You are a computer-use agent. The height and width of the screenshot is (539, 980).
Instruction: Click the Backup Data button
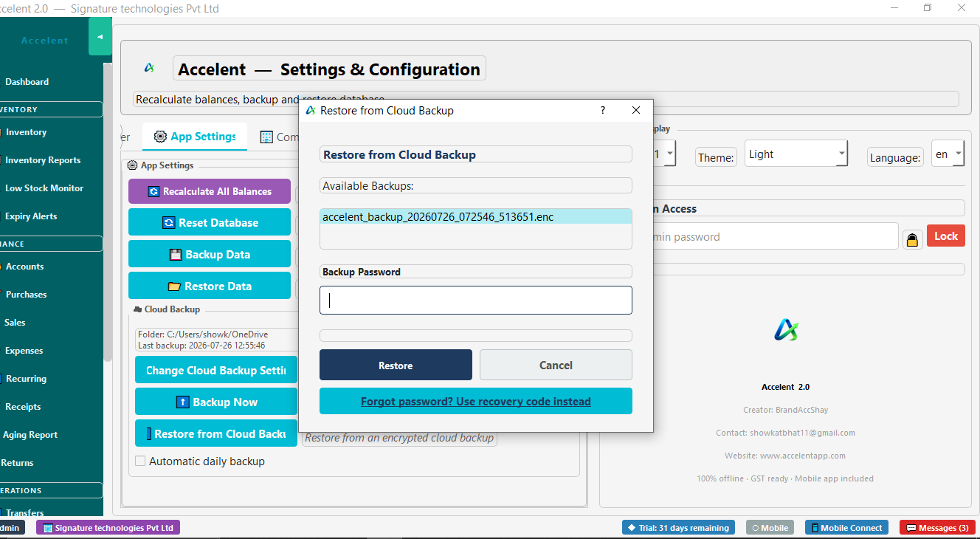click(210, 254)
